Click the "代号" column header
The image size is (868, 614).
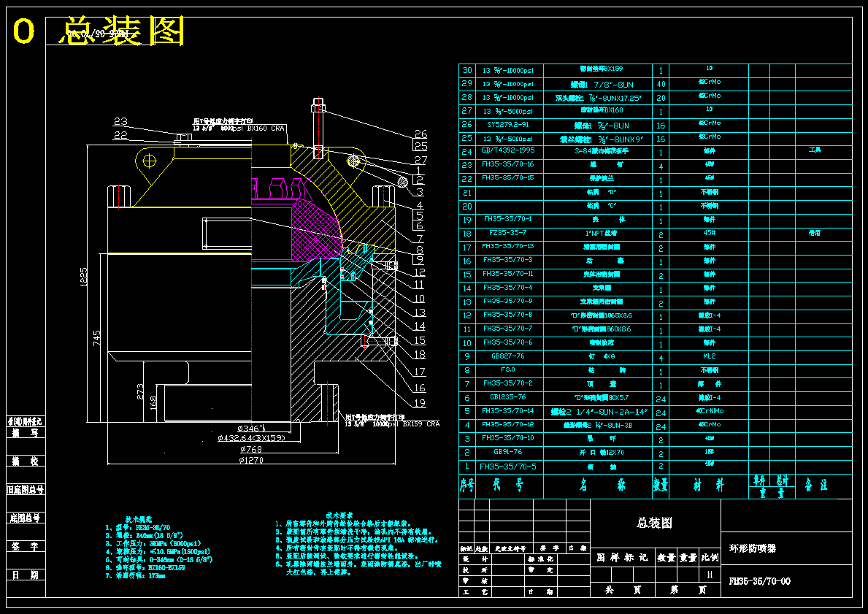pyautogui.click(x=508, y=486)
